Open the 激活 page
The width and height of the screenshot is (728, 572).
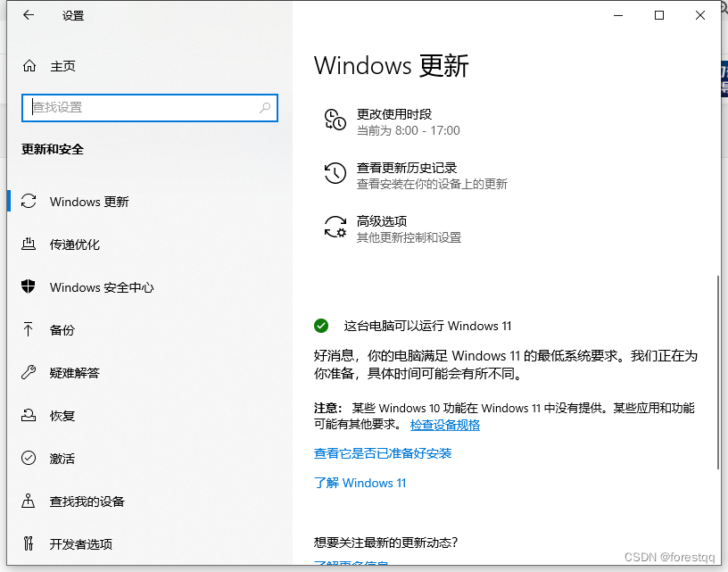[x=62, y=459]
